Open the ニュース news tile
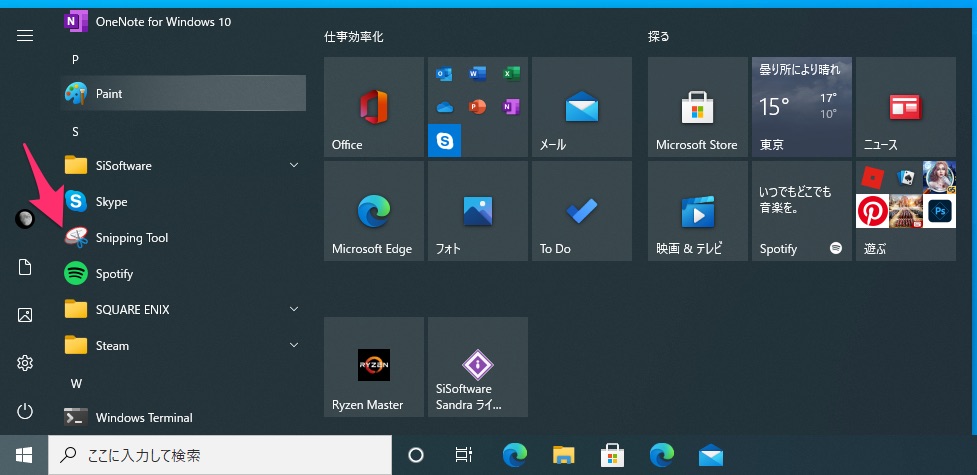977x475 pixels. point(906,107)
